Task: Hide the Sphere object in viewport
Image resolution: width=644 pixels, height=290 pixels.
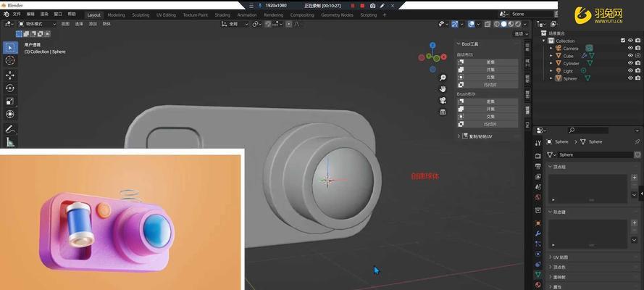Action: [x=630, y=78]
